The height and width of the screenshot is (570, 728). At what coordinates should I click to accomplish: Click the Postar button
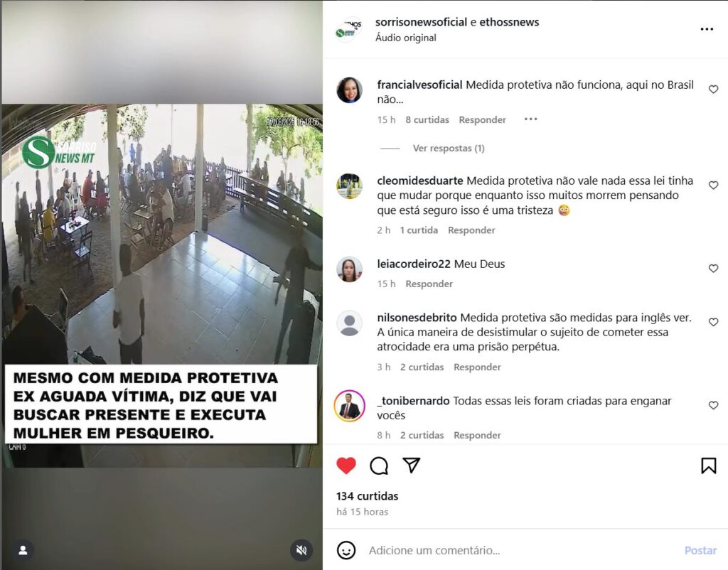tap(700, 551)
